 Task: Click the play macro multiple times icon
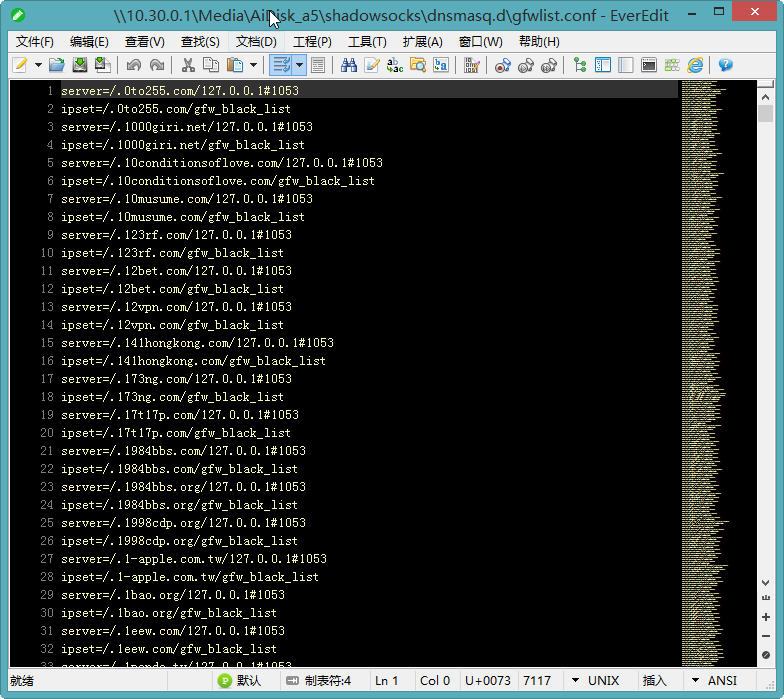[x=548, y=65]
